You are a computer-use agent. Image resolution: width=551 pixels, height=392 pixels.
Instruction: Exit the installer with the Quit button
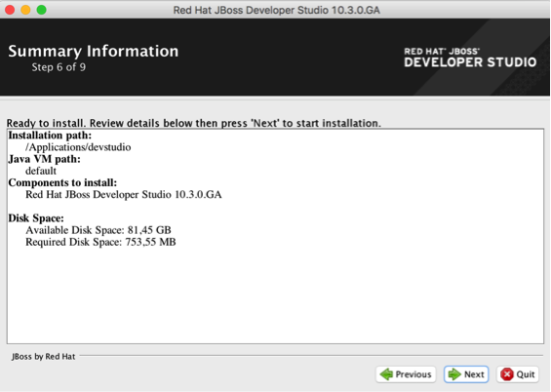pyautogui.click(x=518, y=374)
